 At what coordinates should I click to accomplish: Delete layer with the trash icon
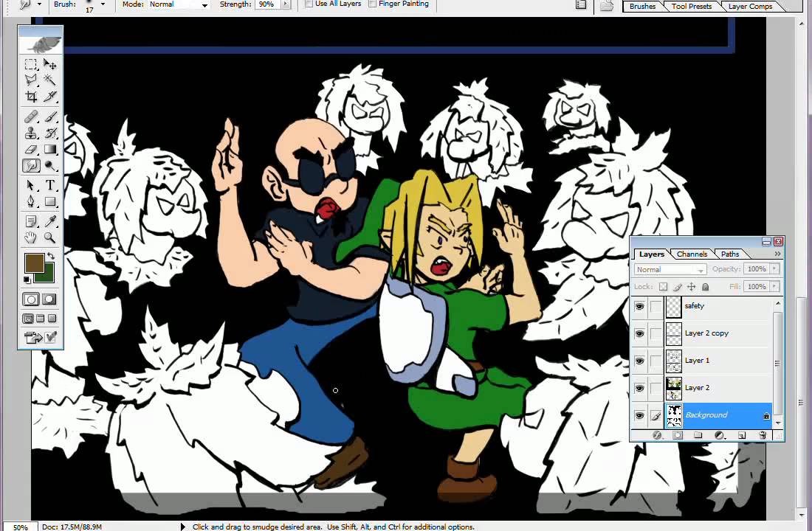763,435
